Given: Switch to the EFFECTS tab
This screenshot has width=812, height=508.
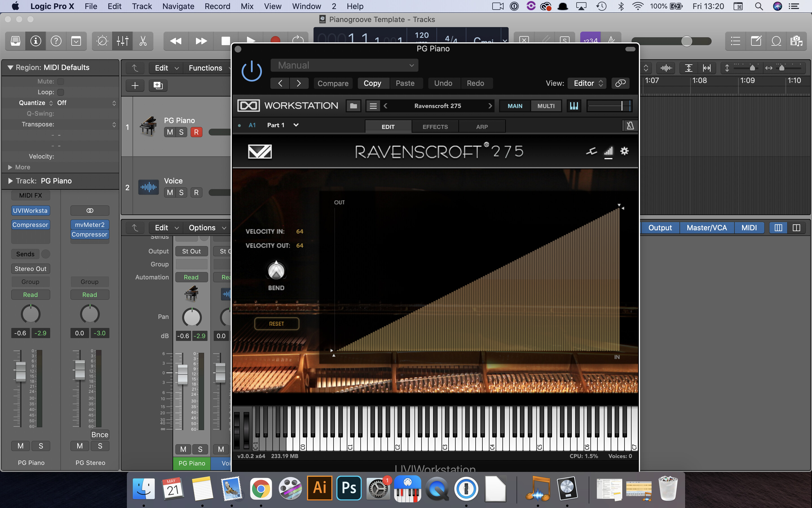Looking at the screenshot, I should point(435,127).
